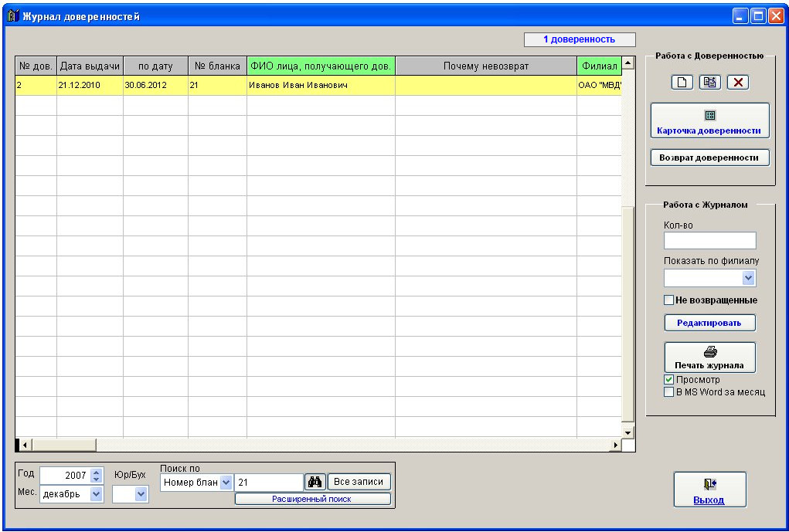Open the Поиск по Номер блан dropdown
Screen dimensions: 789x532
(226, 483)
